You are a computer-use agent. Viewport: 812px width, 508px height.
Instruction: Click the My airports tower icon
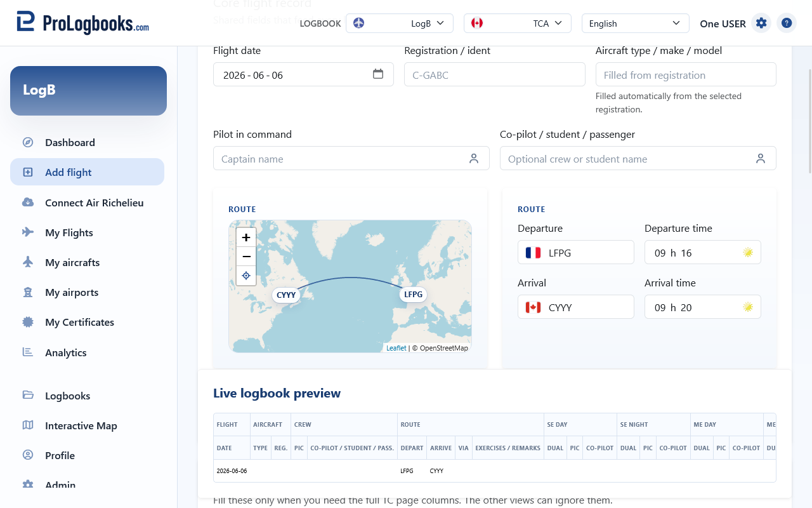click(x=28, y=292)
